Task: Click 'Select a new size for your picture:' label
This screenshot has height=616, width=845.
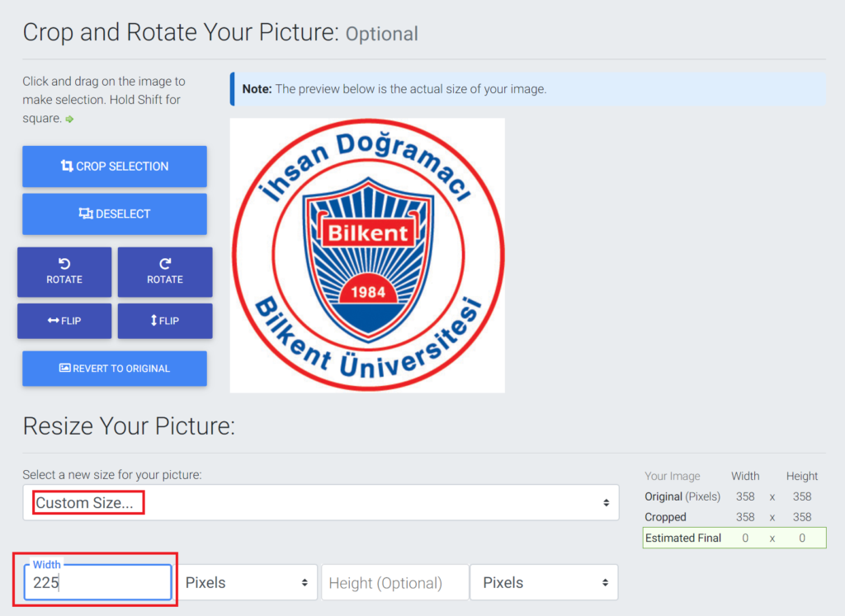Action: (x=112, y=474)
